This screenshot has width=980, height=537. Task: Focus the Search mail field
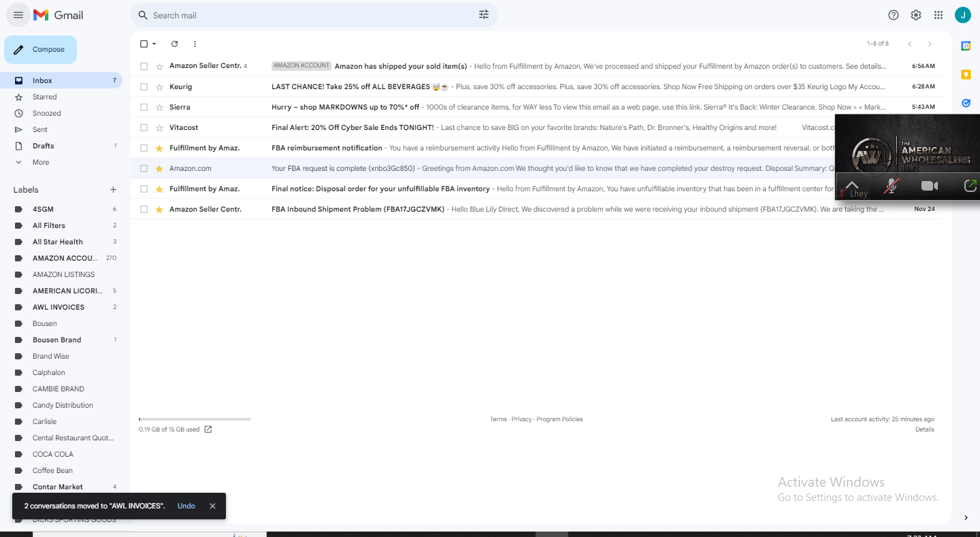(313, 15)
